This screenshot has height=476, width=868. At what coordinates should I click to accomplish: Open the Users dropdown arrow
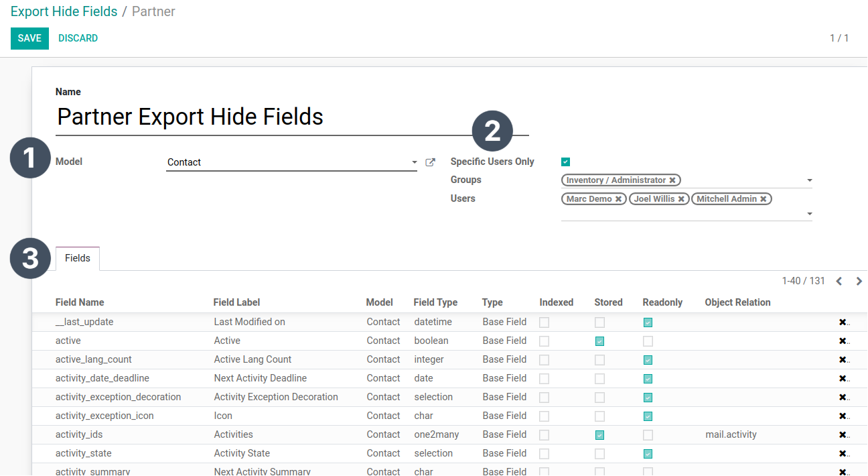coord(809,215)
